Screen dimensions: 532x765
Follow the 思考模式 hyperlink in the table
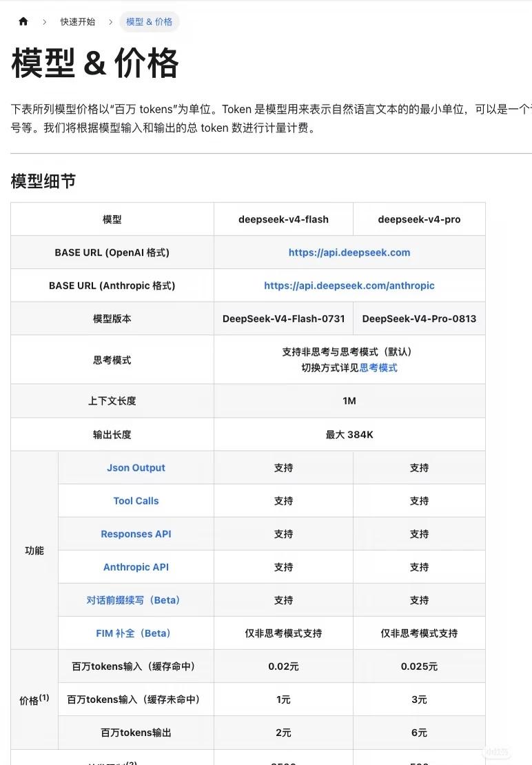(x=378, y=368)
